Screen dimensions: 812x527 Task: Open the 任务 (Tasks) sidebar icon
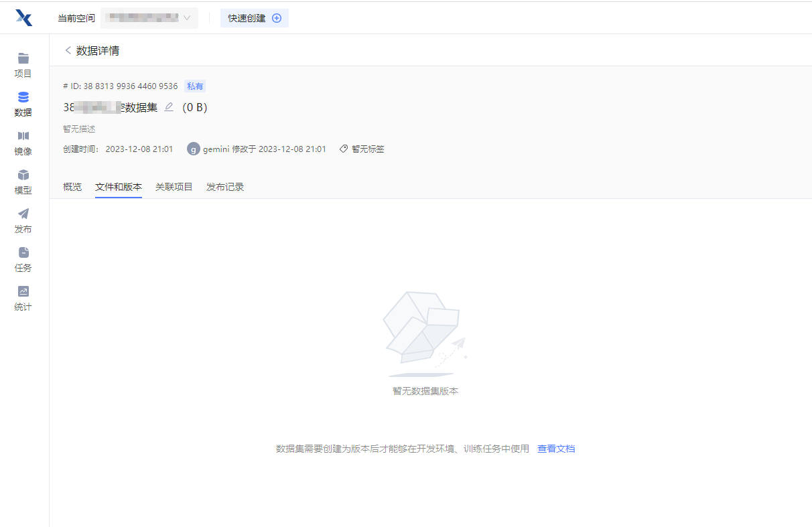pos(23,253)
